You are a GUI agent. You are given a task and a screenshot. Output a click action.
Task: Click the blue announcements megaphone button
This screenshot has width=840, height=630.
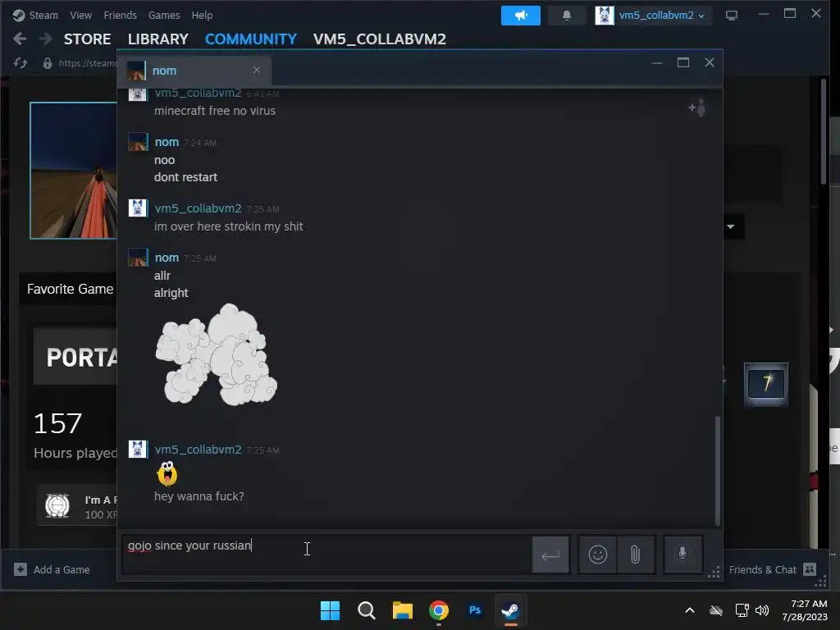[x=521, y=16]
